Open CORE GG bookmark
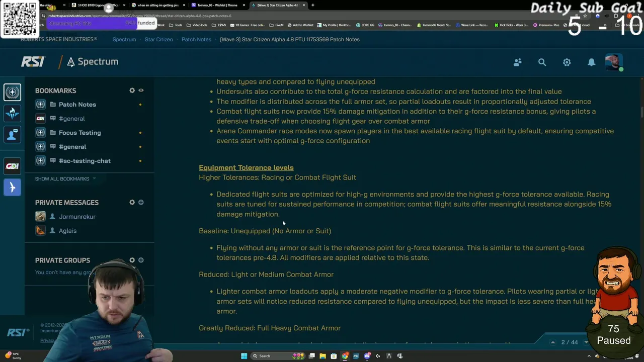 [365, 25]
